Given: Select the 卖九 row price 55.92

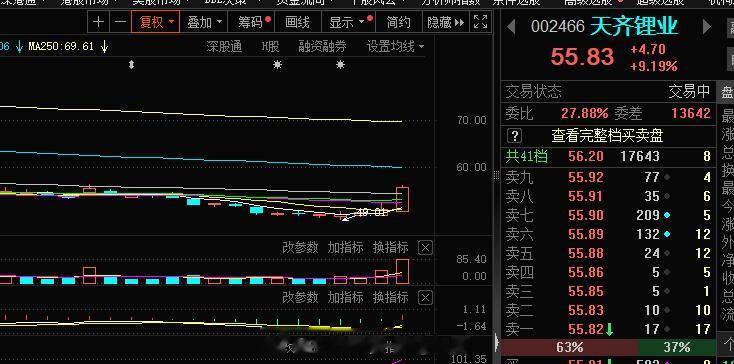Looking at the screenshot, I should click(x=586, y=177).
